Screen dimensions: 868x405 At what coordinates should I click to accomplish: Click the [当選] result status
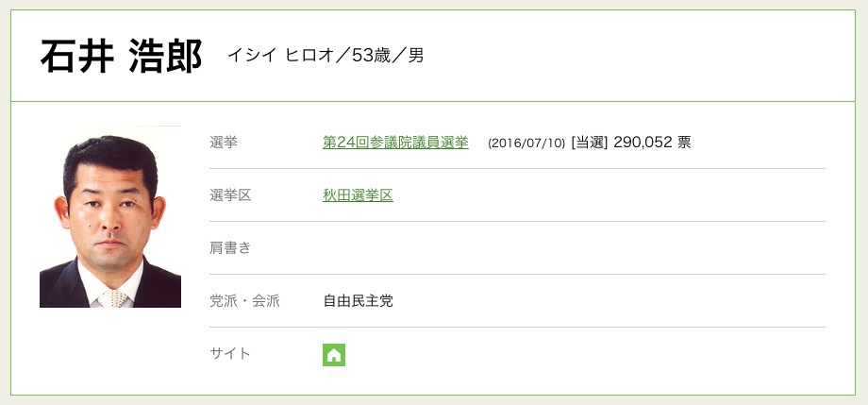pyautogui.click(x=589, y=143)
